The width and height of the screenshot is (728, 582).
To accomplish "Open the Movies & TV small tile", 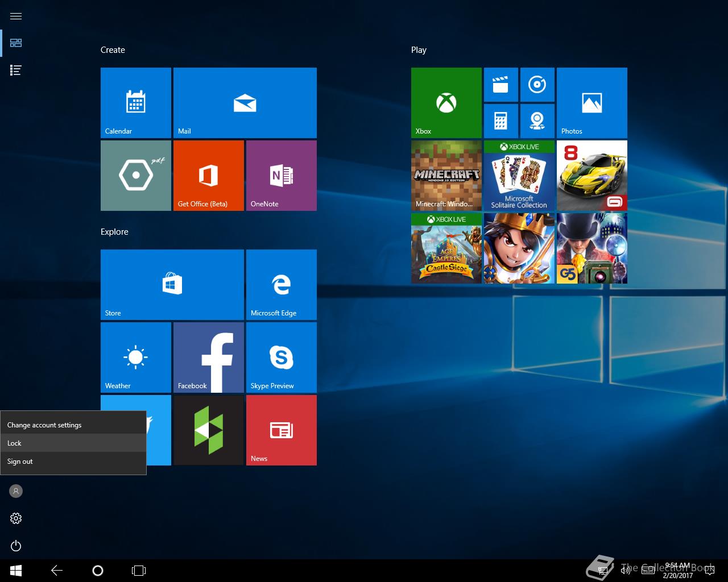I will point(501,85).
